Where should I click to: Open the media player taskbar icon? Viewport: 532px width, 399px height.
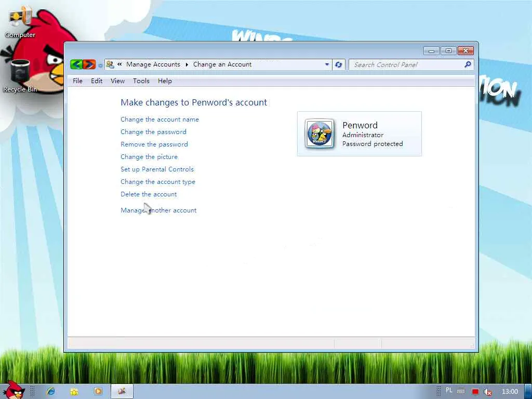[x=98, y=391]
